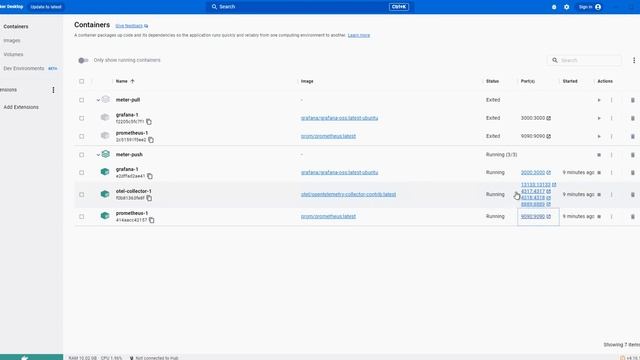The image size is (640, 360).
Task: Open the Extensions section kebab menu
Action: (53, 90)
